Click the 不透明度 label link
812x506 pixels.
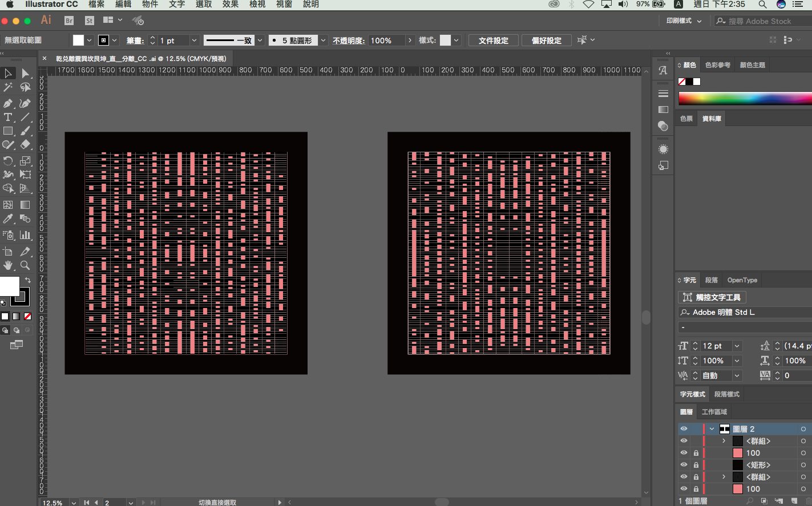(349, 41)
